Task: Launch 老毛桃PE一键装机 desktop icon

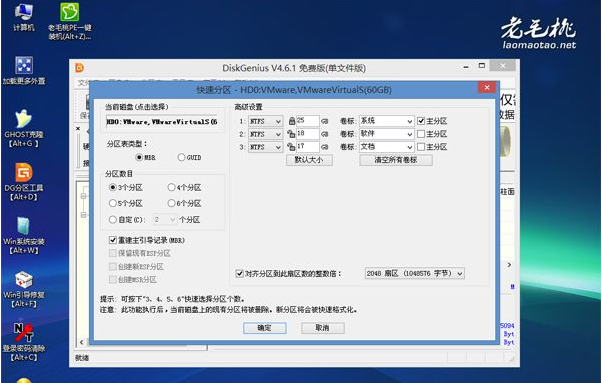Action: point(69,21)
